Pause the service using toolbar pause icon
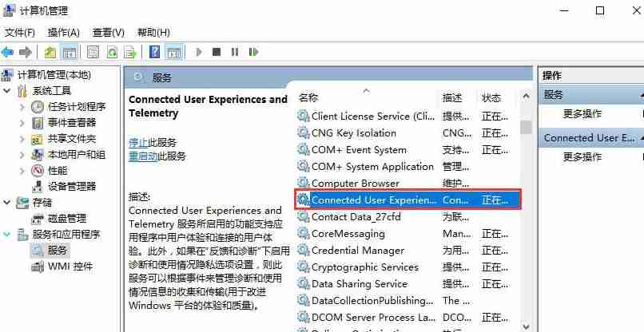The height and width of the screenshot is (332, 644). click(x=235, y=52)
